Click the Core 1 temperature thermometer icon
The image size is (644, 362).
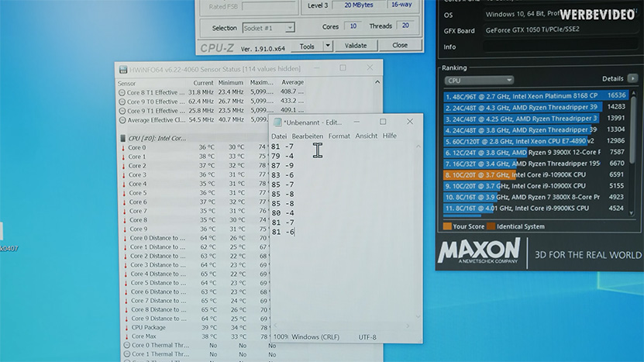pyautogui.click(x=123, y=157)
